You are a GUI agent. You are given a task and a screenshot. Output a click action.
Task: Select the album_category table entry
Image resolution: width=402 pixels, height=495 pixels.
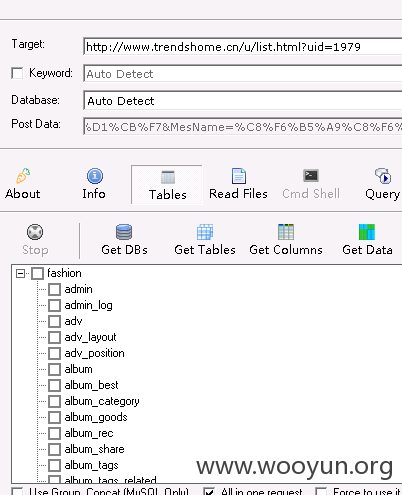tap(102, 401)
